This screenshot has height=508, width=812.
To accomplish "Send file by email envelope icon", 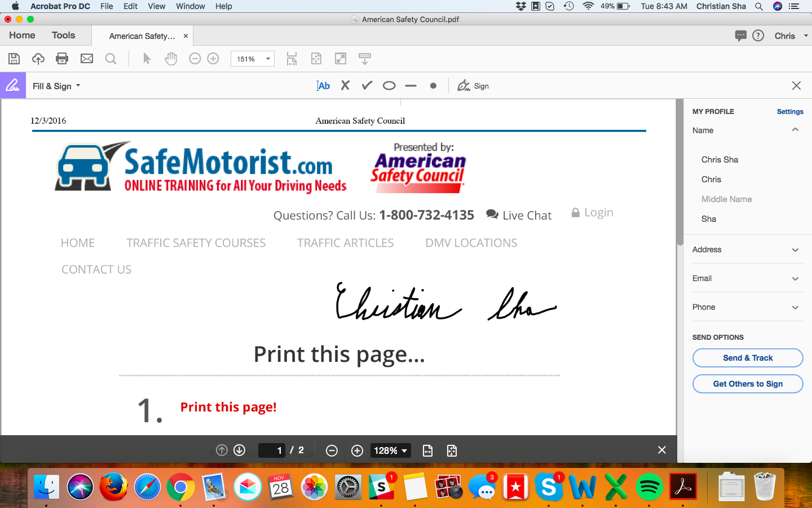I will pyautogui.click(x=86, y=59).
